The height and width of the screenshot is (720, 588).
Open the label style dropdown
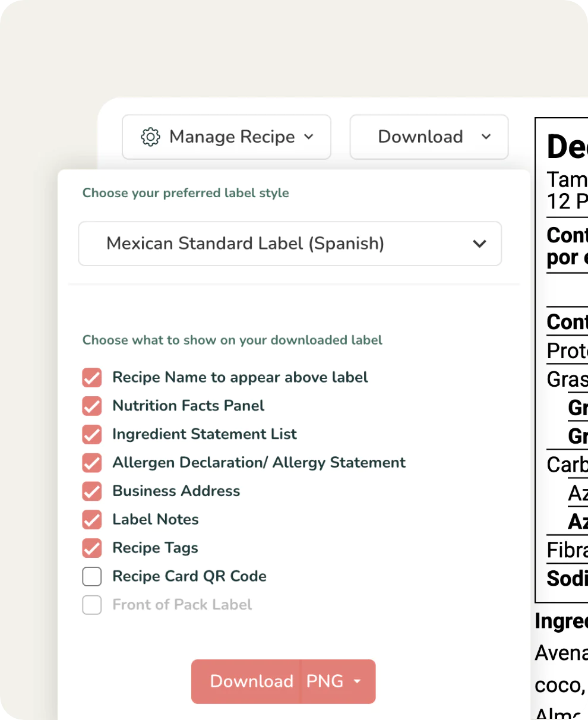point(479,244)
